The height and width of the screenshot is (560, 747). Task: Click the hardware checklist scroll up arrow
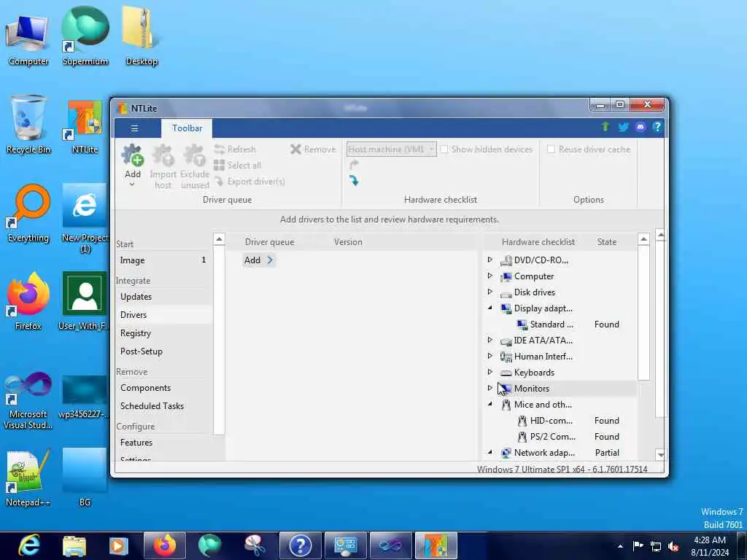click(x=643, y=239)
